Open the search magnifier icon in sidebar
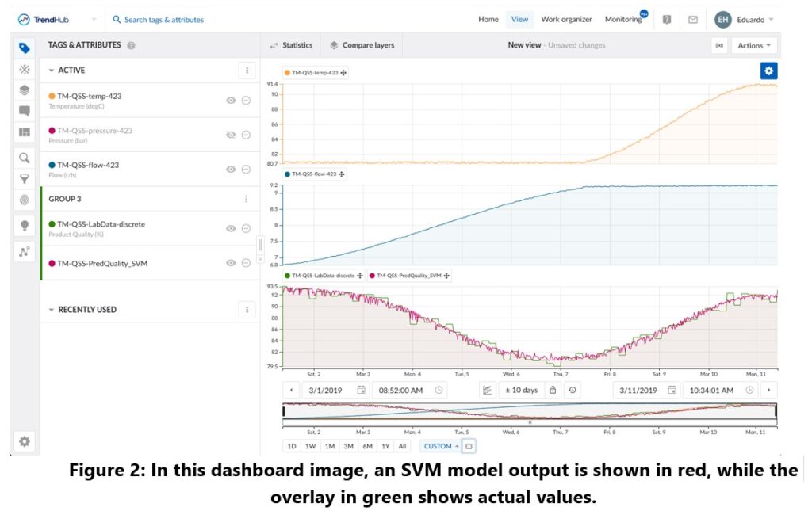The width and height of the screenshot is (812, 511). [x=25, y=158]
